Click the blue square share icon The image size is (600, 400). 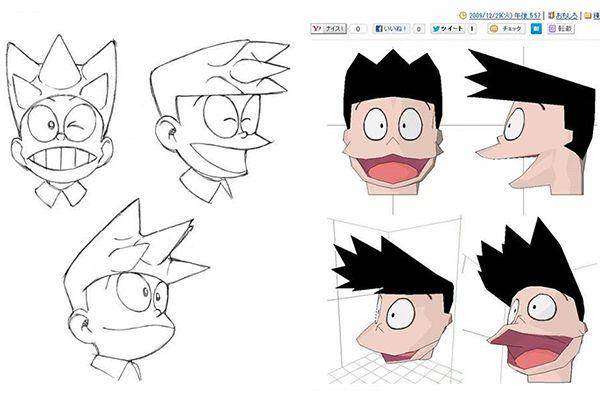point(536,29)
